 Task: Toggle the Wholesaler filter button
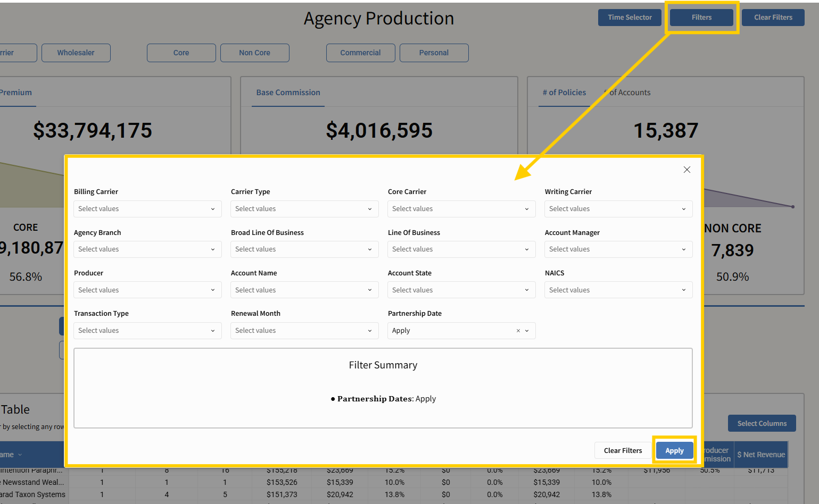tap(76, 53)
